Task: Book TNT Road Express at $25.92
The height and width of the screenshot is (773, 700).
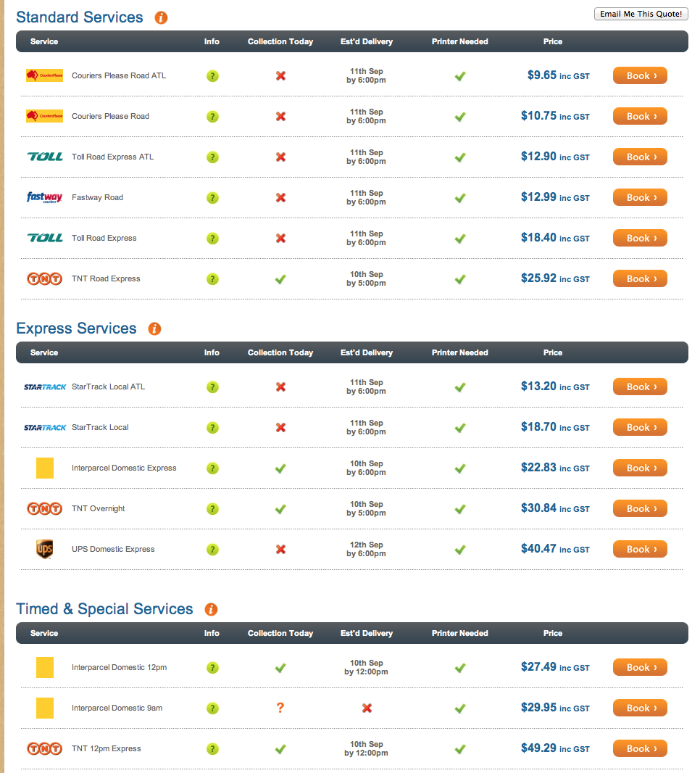Action: click(640, 278)
